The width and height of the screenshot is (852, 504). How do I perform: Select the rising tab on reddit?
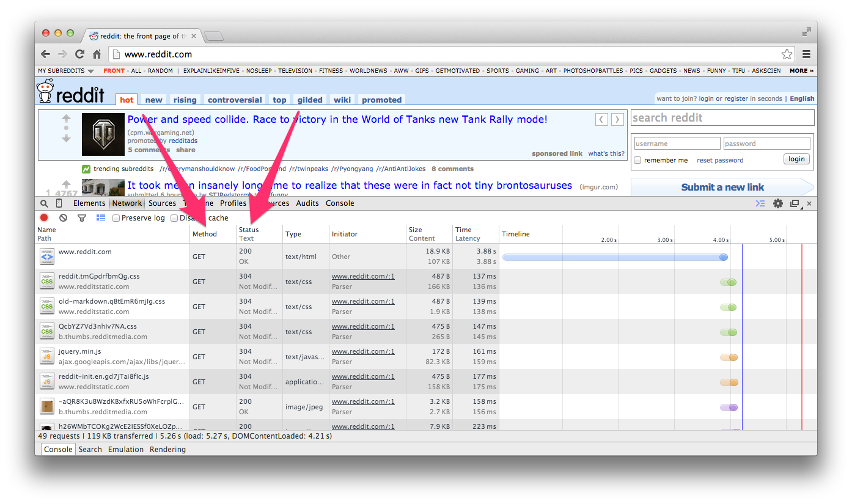point(185,100)
